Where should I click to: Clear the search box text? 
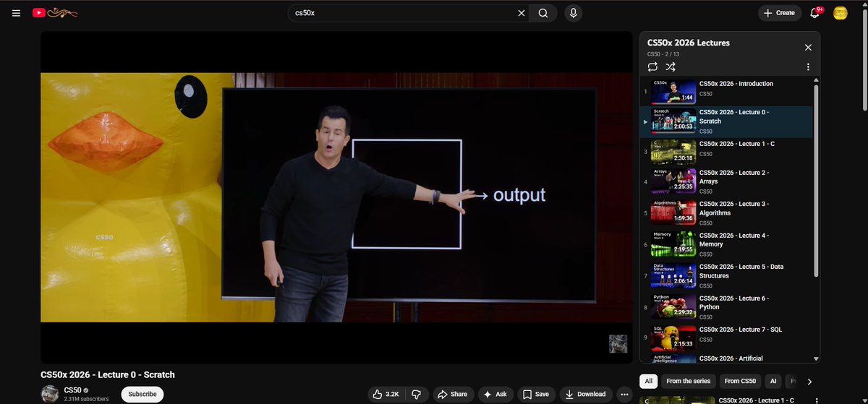521,13
